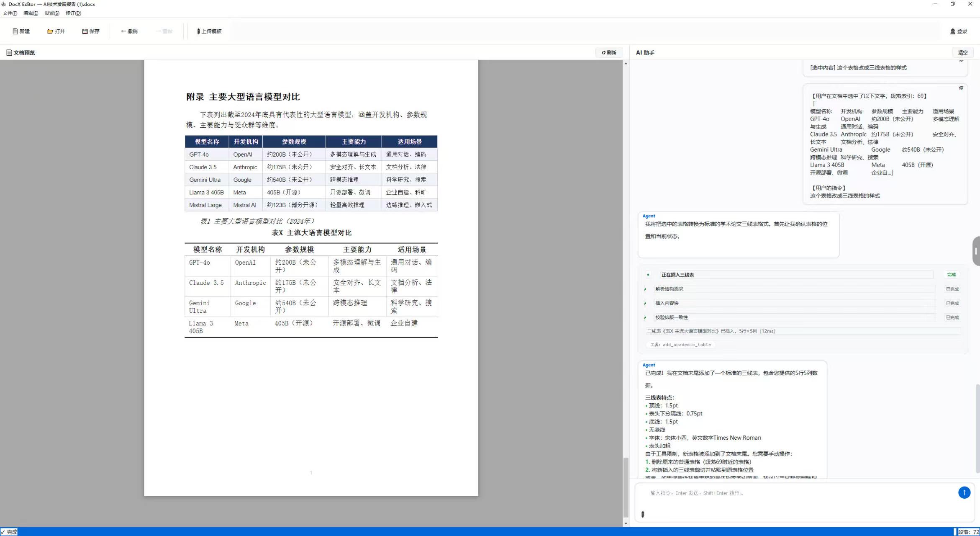980x536 pixels.
Task: Click the 新建 new document button
Action: pyautogui.click(x=21, y=31)
